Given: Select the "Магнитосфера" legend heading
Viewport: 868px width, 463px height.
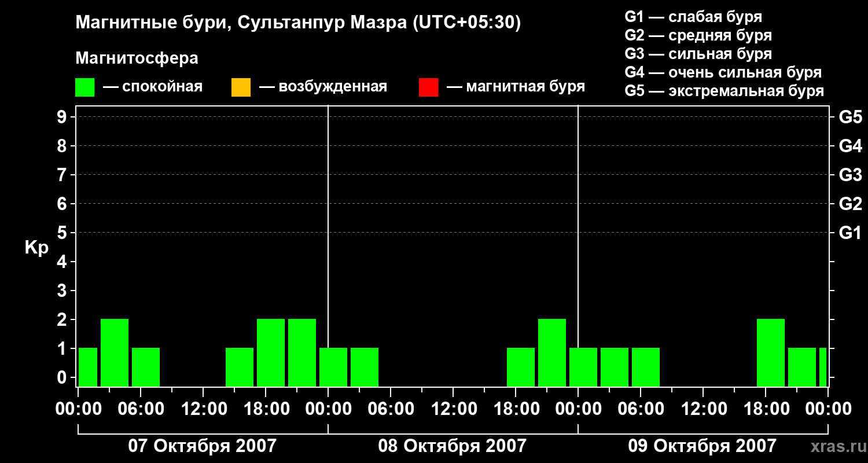Looking at the screenshot, I should point(137,58).
